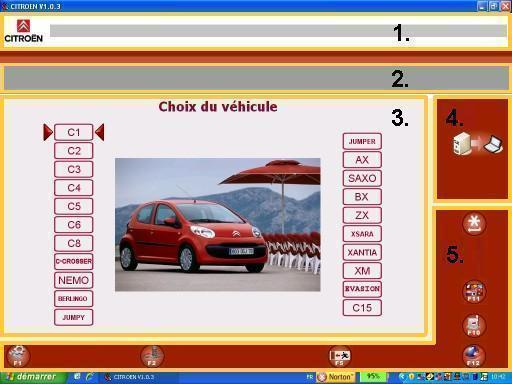
Task: Click the F12 globe icon
Action: [x=474, y=356]
